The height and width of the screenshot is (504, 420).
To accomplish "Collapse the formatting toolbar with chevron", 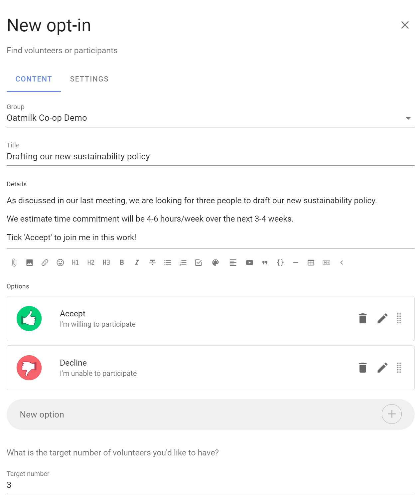I will coord(342,262).
